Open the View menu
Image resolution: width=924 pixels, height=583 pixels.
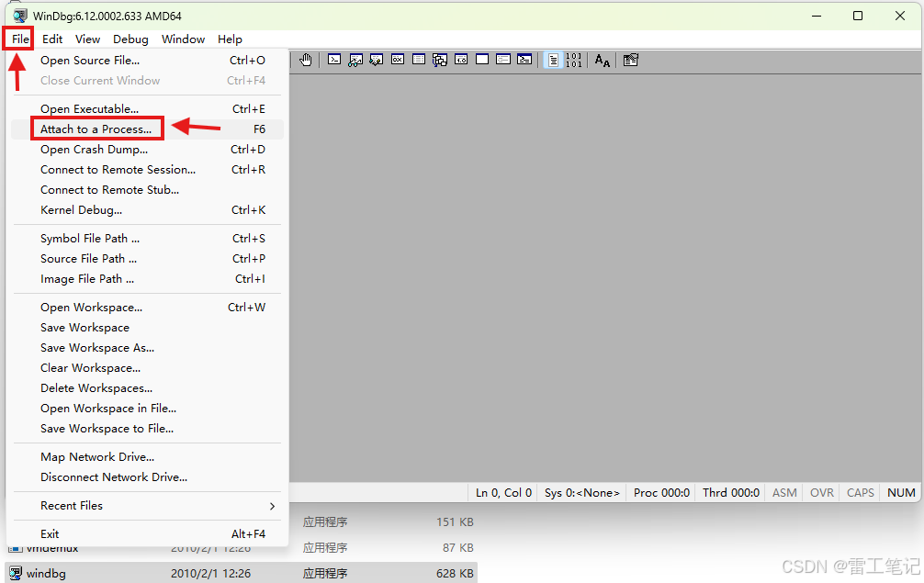87,39
